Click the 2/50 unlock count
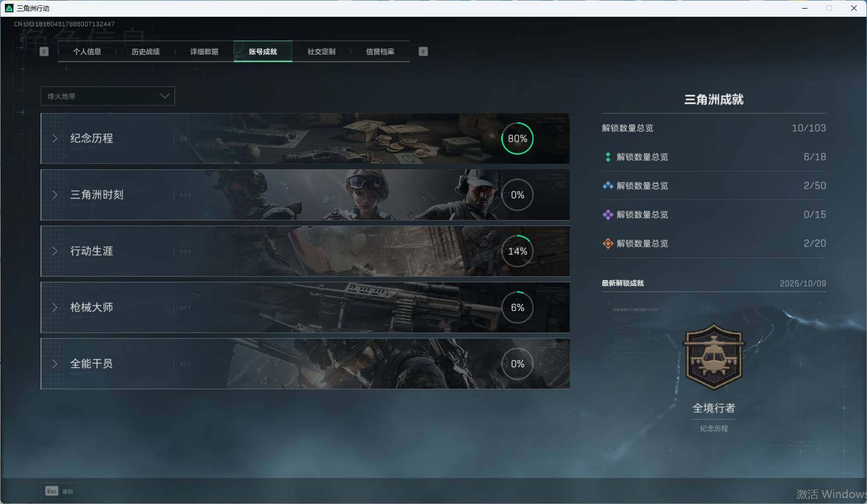Viewport: 867px width, 504px height. coord(815,185)
